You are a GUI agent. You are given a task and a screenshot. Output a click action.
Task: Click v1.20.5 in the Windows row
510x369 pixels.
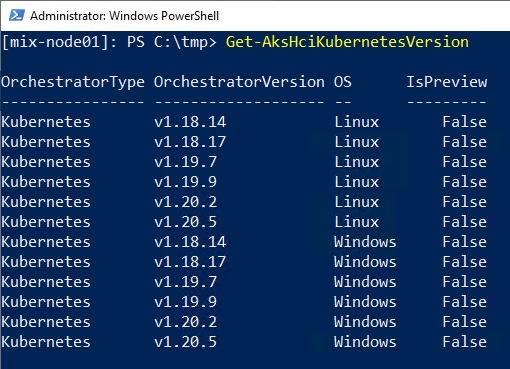point(185,342)
